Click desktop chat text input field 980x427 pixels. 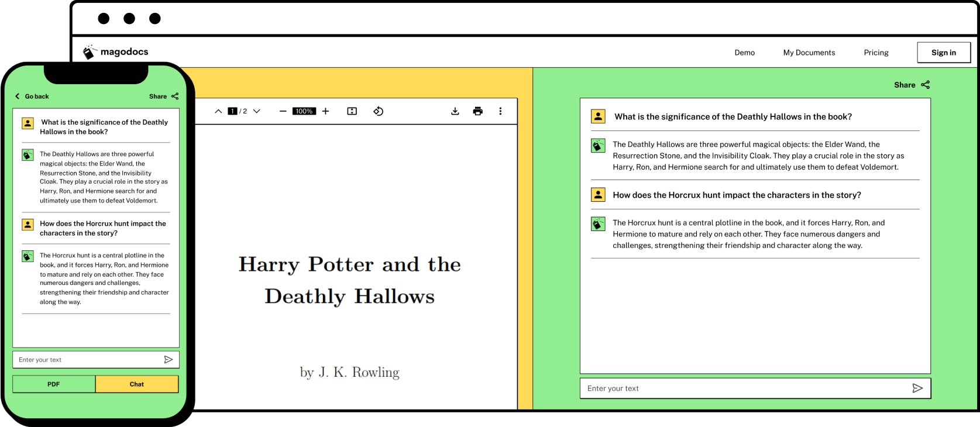755,388
